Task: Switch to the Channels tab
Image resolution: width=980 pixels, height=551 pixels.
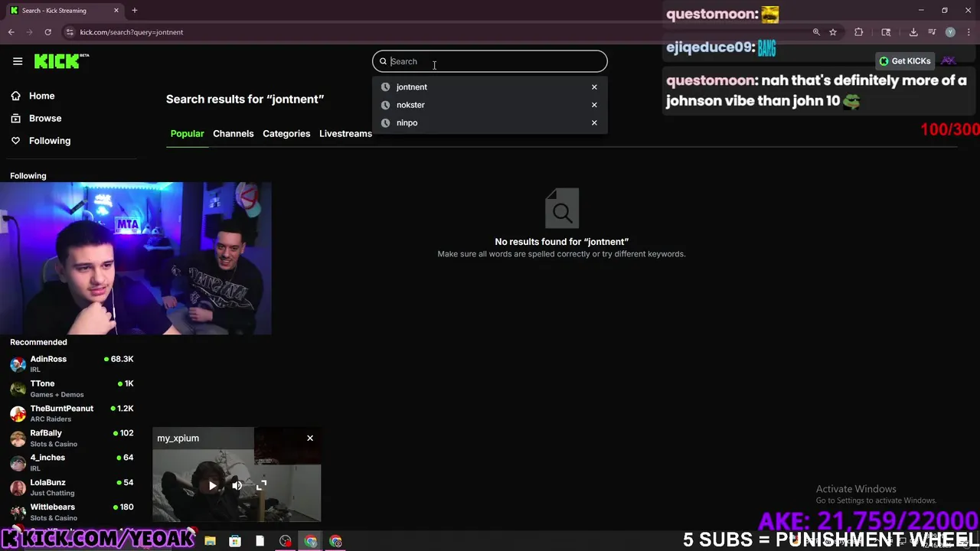Action: coord(234,133)
